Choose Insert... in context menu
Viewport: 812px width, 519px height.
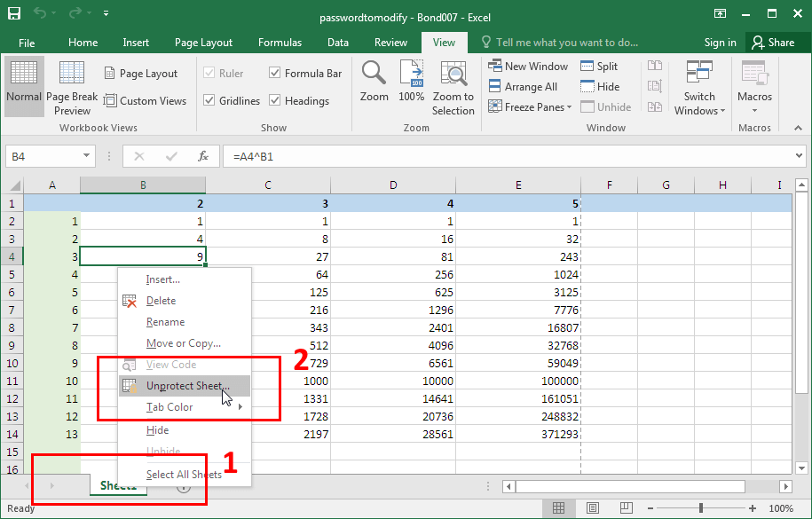(x=185, y=279)
